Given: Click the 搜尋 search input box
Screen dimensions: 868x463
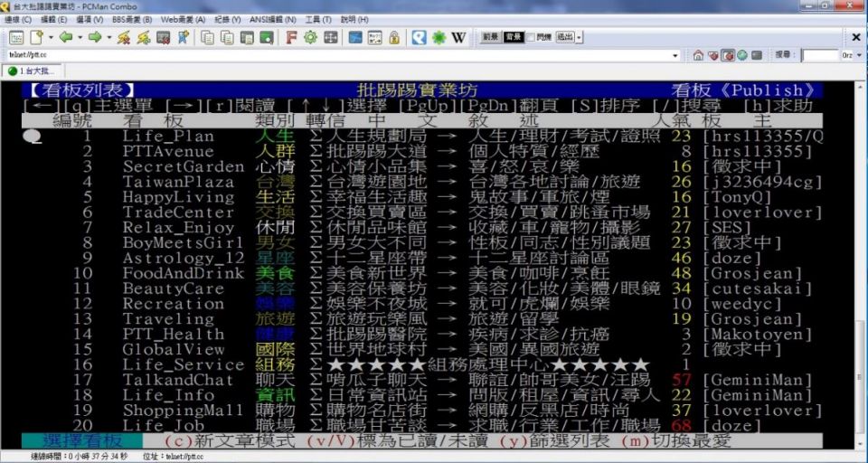Looking at the screenshot, I should 820,55.
